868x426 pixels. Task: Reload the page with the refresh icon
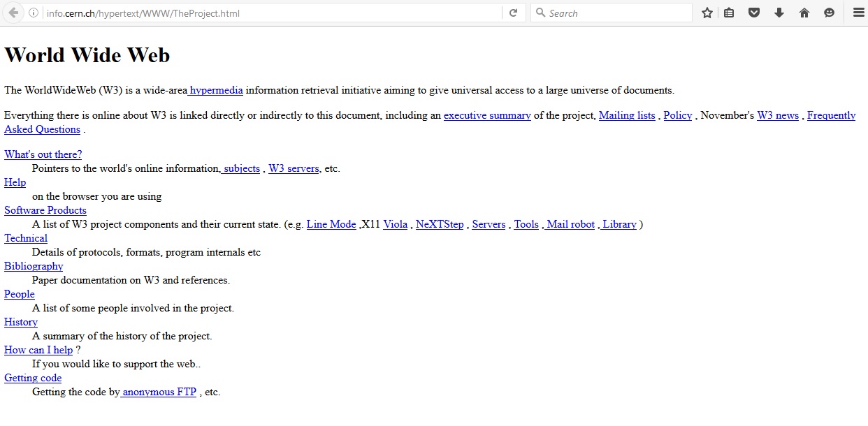pos(513,13)
